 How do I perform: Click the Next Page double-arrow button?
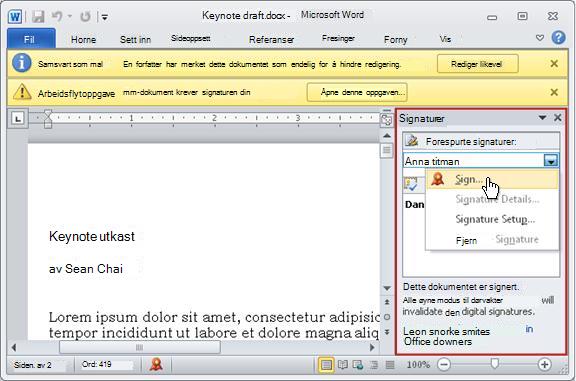click(x=386, y=332)
